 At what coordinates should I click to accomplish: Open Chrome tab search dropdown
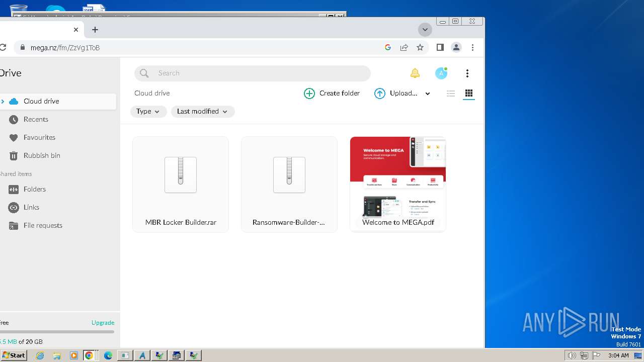pyautogui.click(x=425, y=30)
